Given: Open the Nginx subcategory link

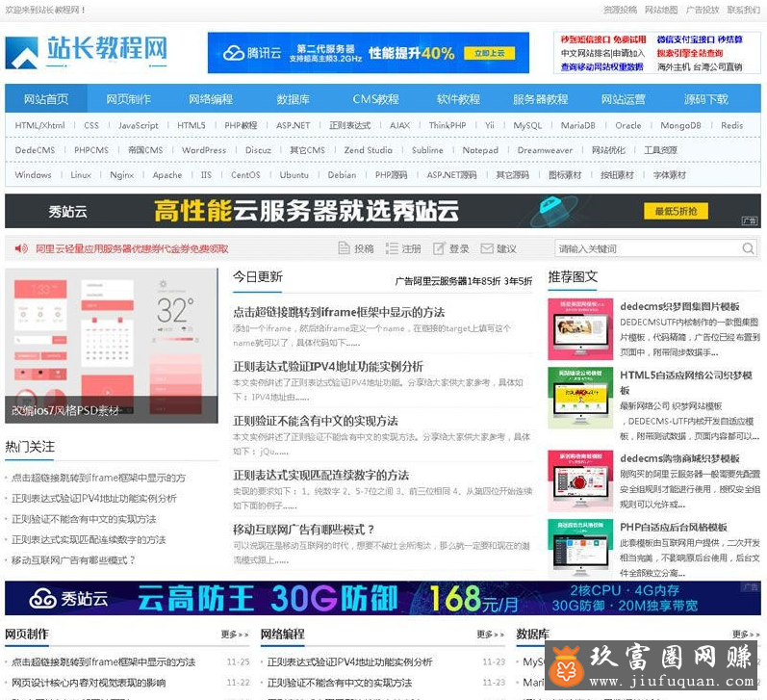Looking at the screenshot, I should 122,174.
